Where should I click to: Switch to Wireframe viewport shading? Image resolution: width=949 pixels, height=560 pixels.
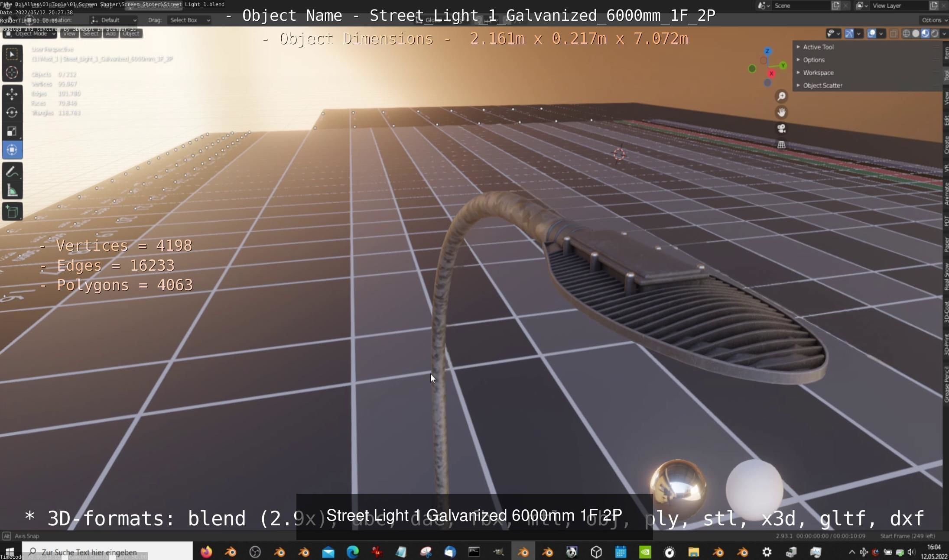(906, 33)
